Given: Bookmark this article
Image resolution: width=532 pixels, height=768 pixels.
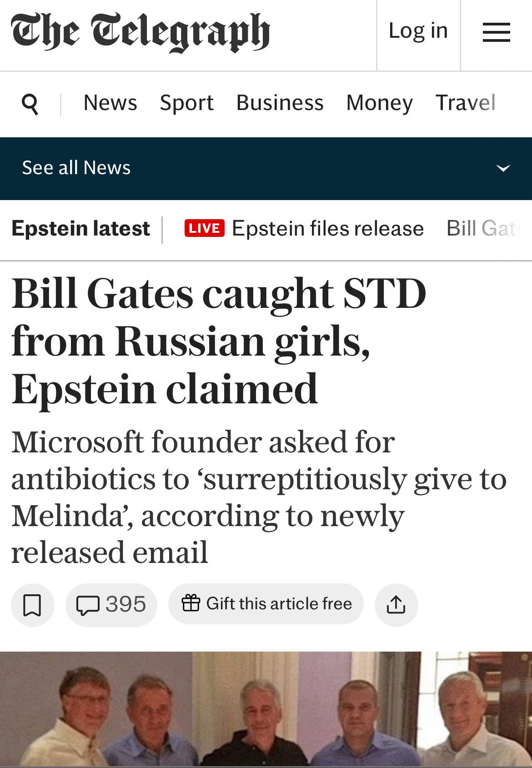Looking at the screenshot, I should [32, 605].
